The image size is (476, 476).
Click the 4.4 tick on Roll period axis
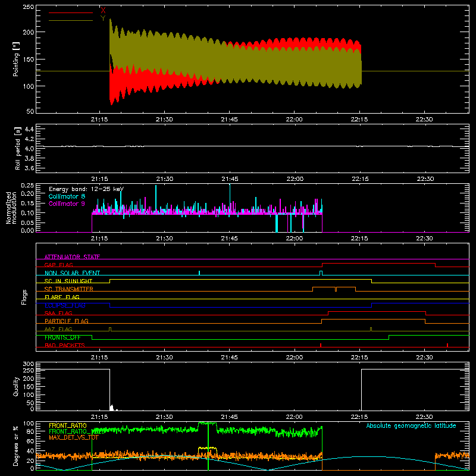click(29, 129)
